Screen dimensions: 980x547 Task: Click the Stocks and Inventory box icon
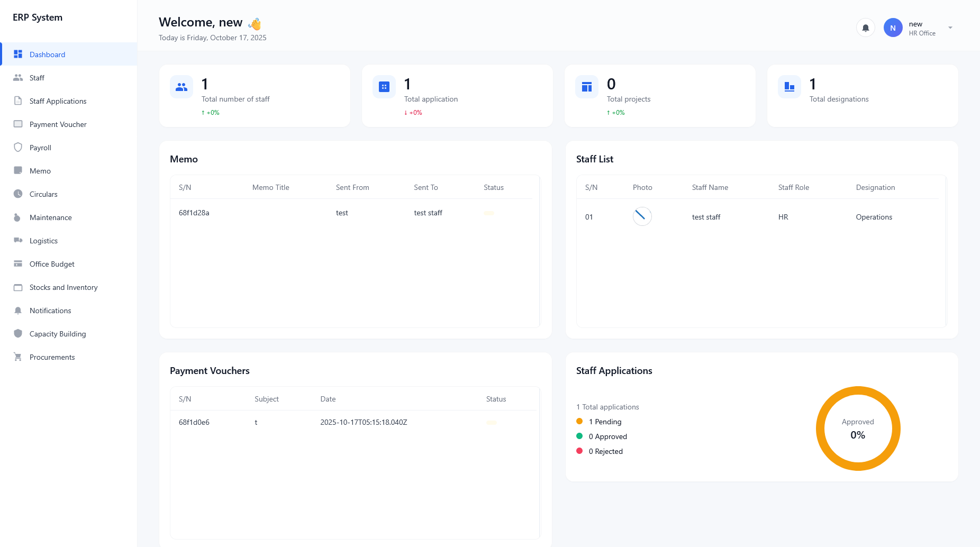[18, 287]
